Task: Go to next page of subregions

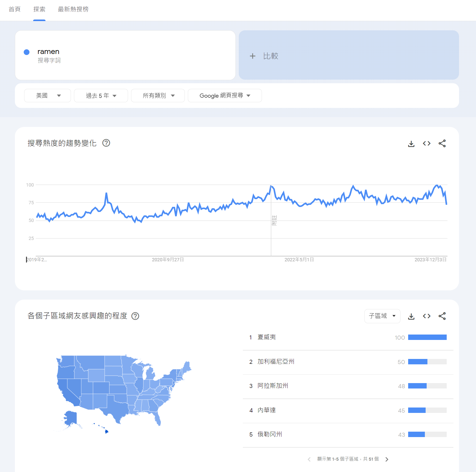Action: 387,459
